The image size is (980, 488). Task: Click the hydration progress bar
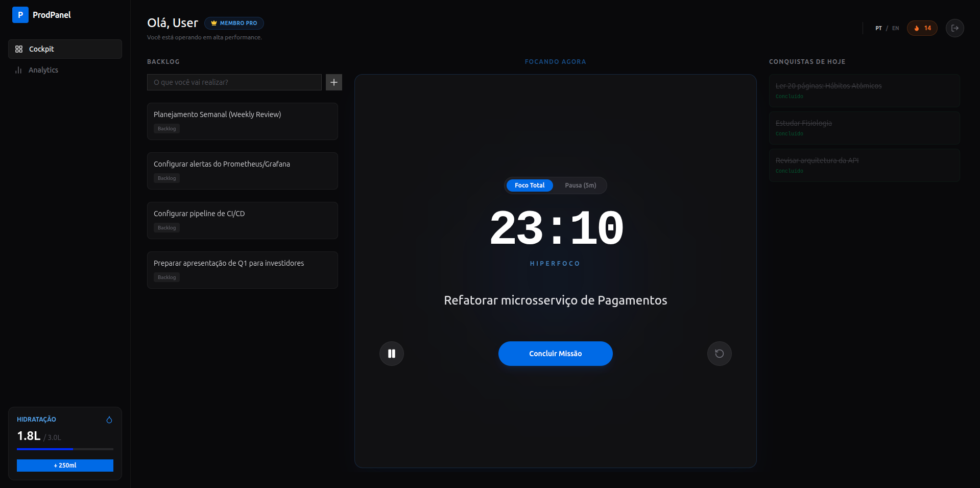[65, 449]
